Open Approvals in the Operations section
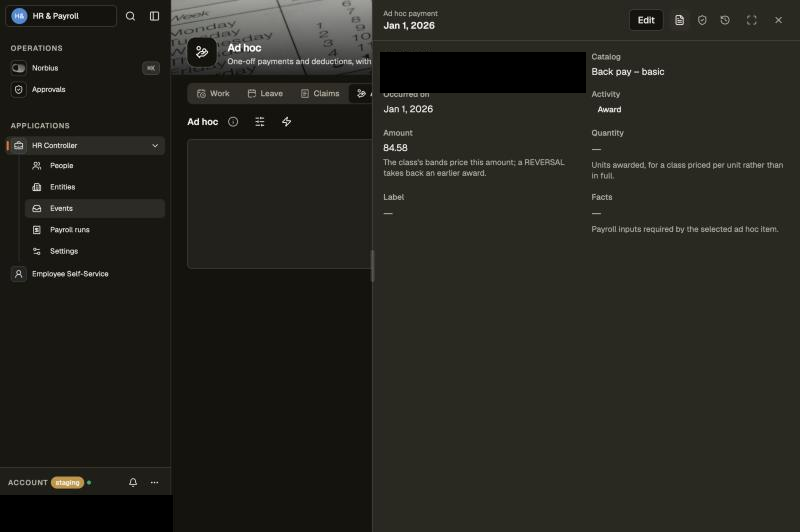This screenshot has width=800, height=532. click(x=48, y=90)
